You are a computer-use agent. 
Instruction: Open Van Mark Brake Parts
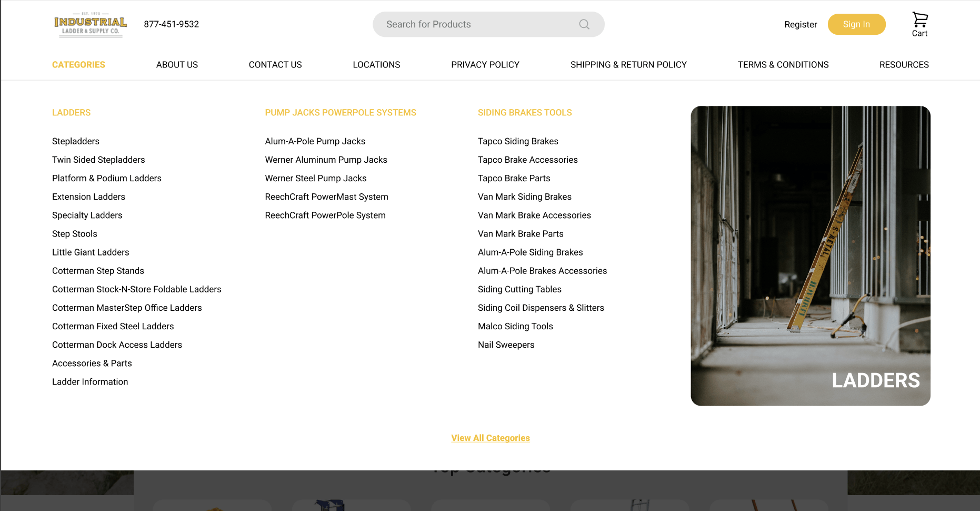point(521,233)
